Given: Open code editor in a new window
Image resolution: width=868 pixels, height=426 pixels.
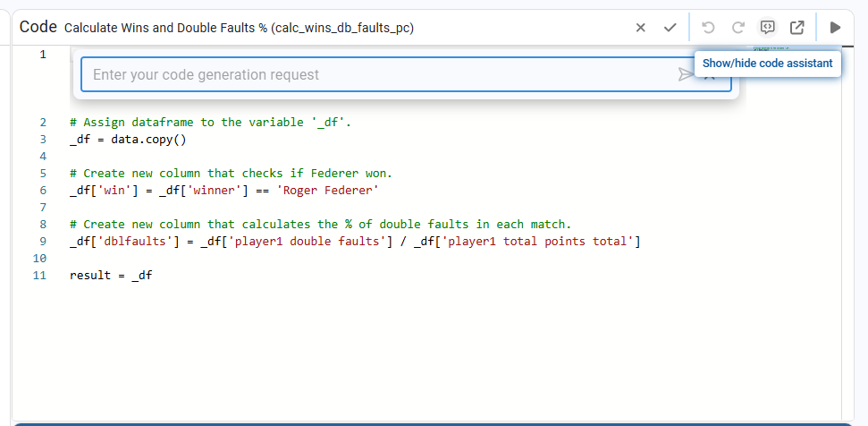Looking at the screenshot, I should coord(797,28).
